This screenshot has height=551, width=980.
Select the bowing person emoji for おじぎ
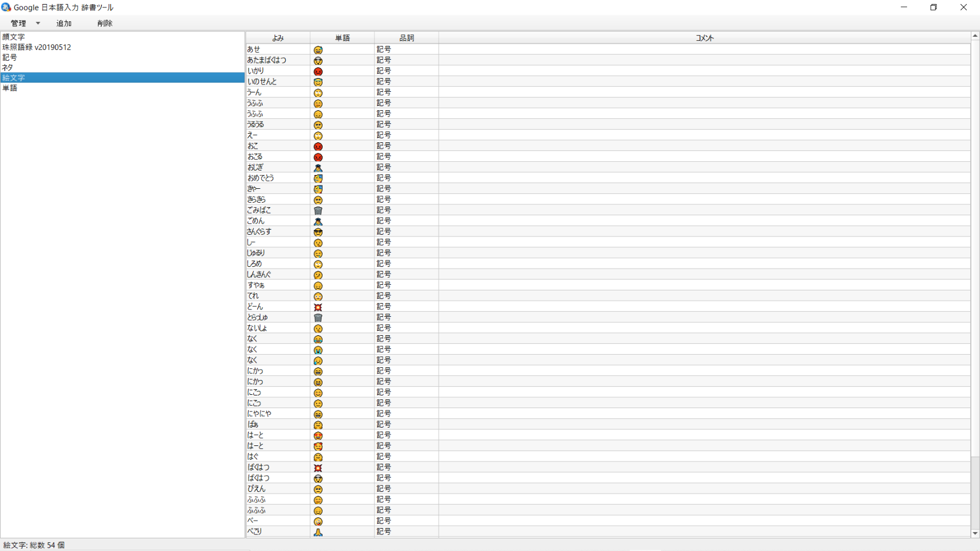coord(318,168)
